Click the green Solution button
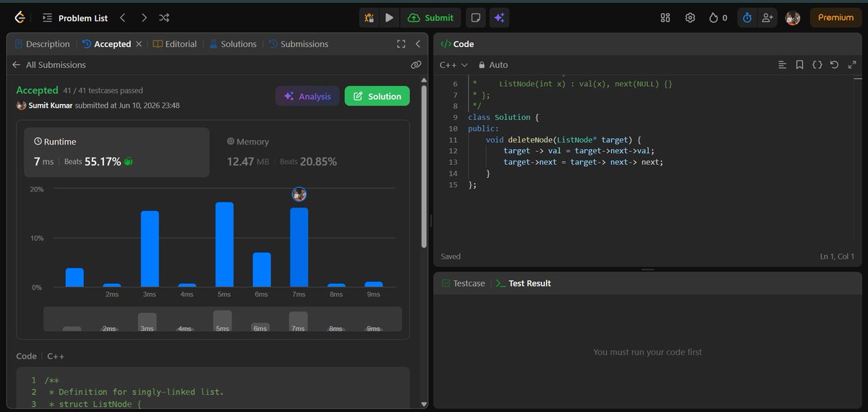This screenshot has width=868, height=412. point(377,96)
